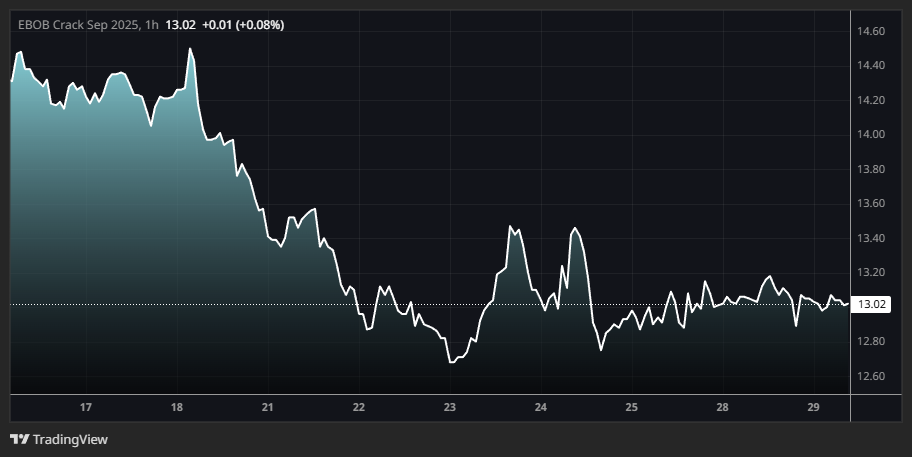Select date 21 on the time axis
The width and height of the screenshot is (912, 457).
click(268, 407)
